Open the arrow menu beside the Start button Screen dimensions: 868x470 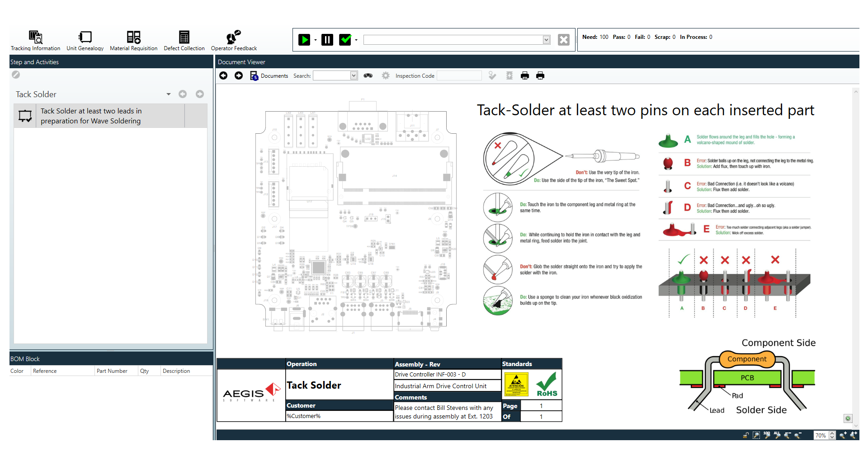pos(315,40)
